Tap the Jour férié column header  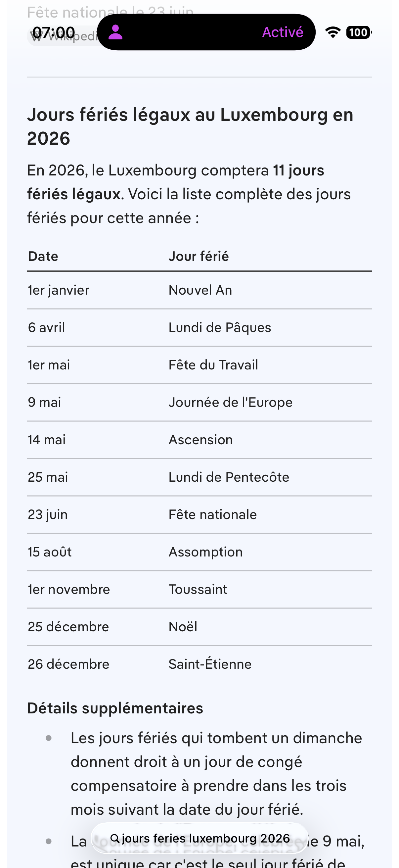pos(199,257)
